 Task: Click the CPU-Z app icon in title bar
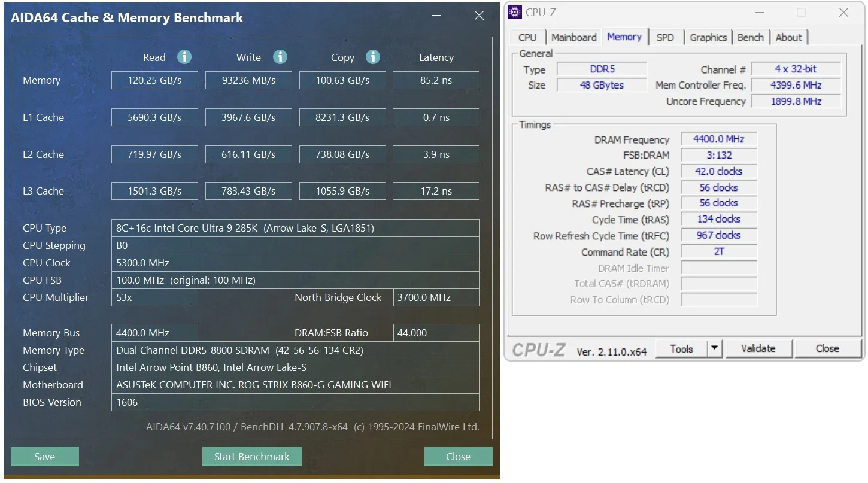point(515,12)
